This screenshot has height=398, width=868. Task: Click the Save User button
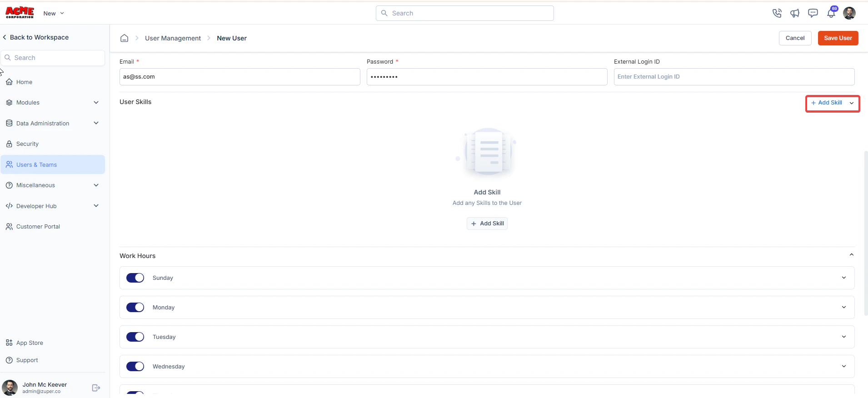pos(838,38)
